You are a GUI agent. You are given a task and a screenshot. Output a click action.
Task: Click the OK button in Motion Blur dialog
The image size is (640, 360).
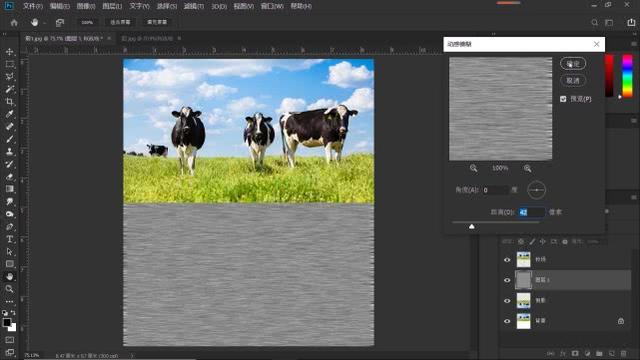[x=573, y=64]
